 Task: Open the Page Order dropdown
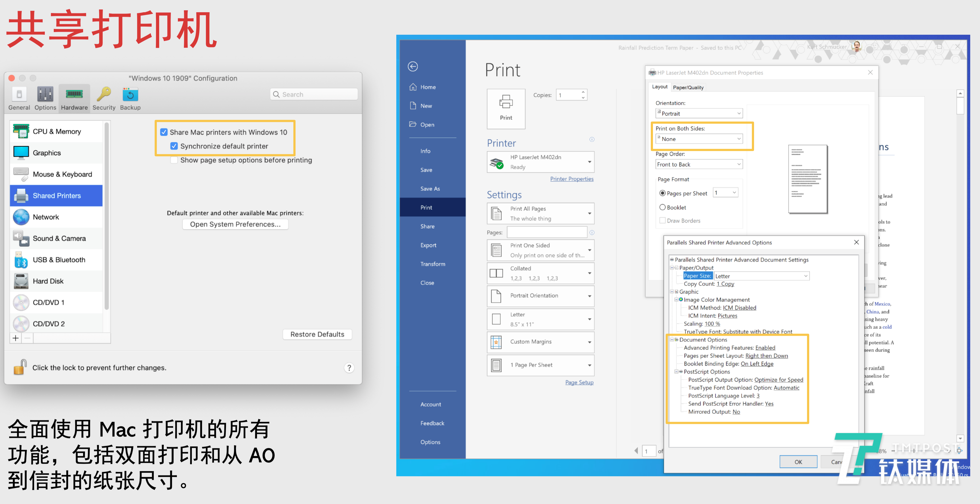point(699,164)
